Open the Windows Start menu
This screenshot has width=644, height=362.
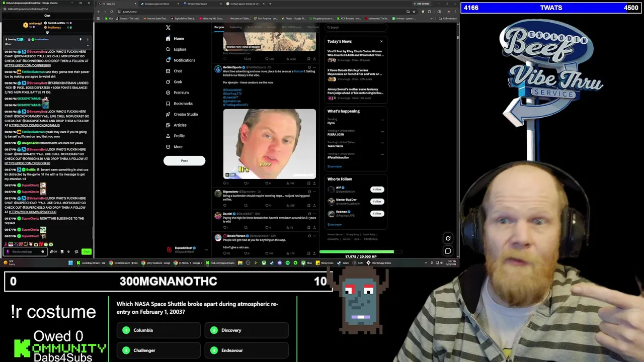tap(70, 263)
